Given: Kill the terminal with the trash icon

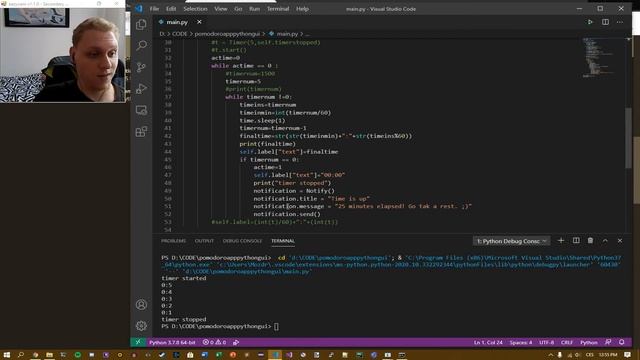Looking at the screenshot, I should coord(590,241).
